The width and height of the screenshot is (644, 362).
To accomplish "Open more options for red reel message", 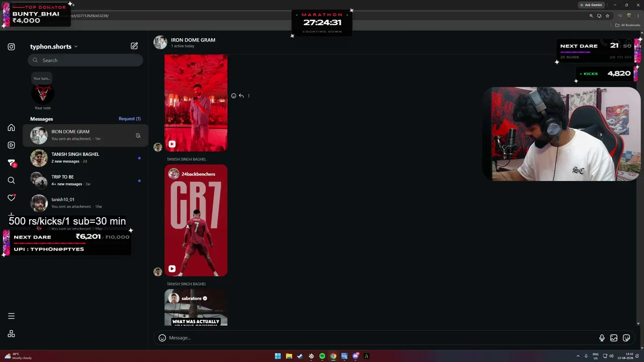I will (x=249, y=96).
